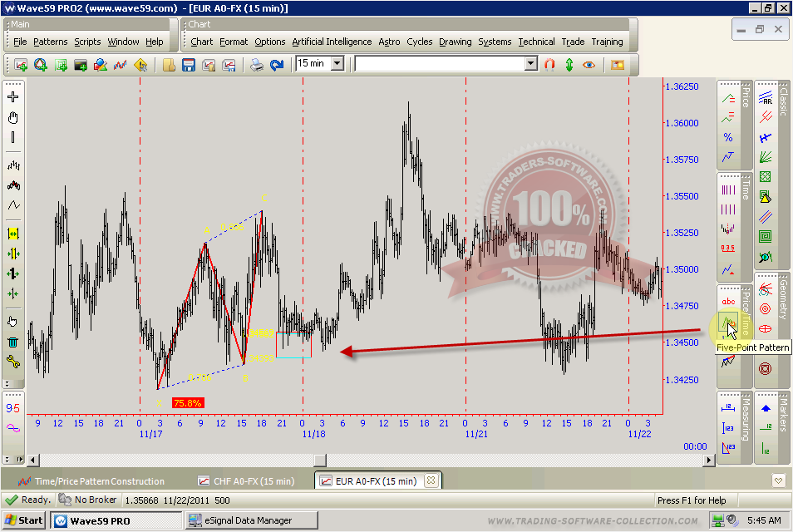Expand the wide empty combo box dropdown
This screenshot has width=793, height=532.
(531, 64)
